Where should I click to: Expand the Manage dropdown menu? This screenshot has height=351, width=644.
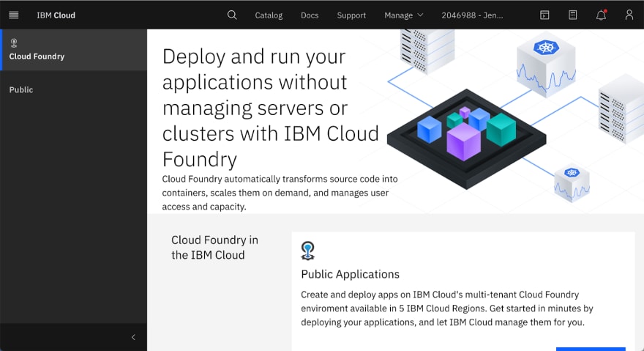point(403,15)
